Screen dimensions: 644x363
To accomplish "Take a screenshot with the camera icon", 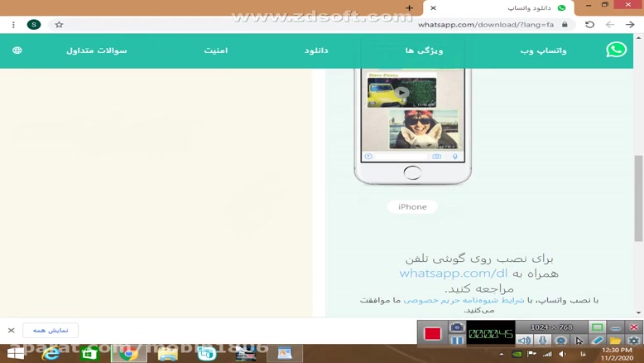I will [x=457, y=327].
